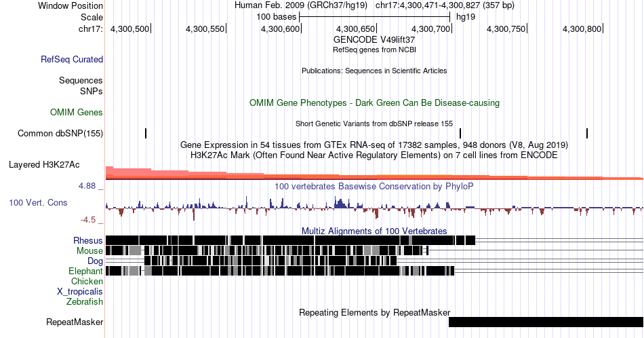The width and height of the screenshot is (644, 338).
Task: Click the chr17:4,300,471-4,300,827 position text
Action: pyautogui.click(x=445, y=5)
